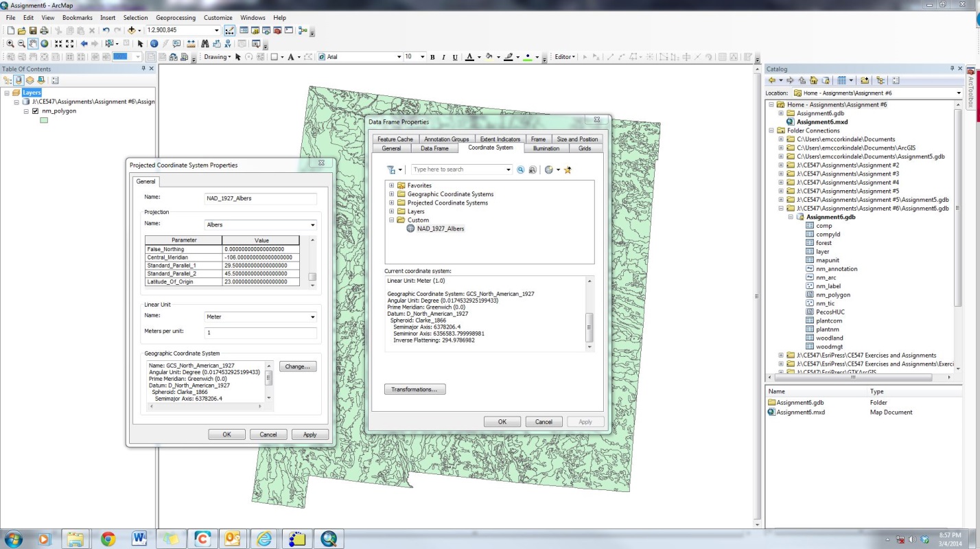Click the Zoom Out tool

(x=21, y=43)
